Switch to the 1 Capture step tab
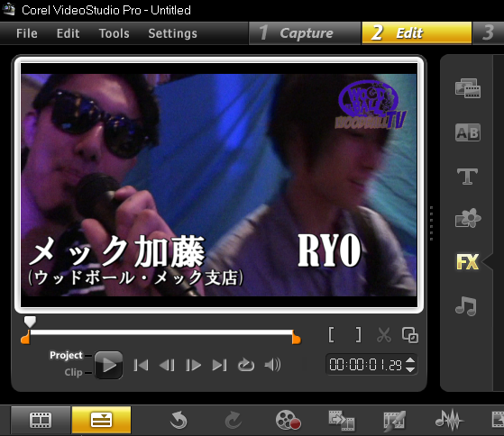Screen dimensions: 504x436 click(x=305, y=33)
